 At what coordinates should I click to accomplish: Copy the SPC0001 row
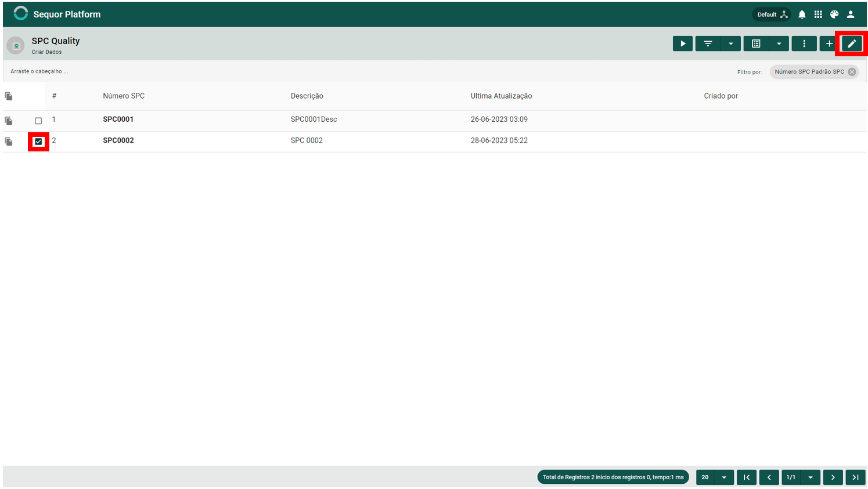tap(9, 121)
